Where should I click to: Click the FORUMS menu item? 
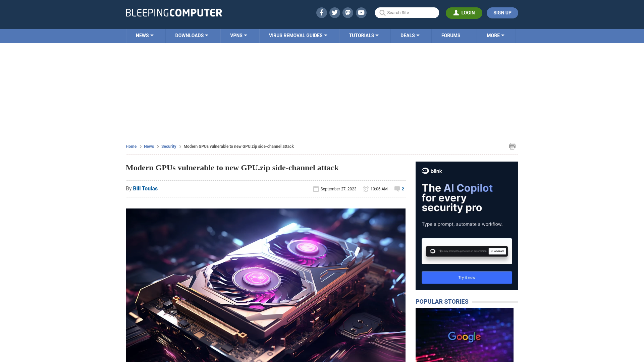450,35
